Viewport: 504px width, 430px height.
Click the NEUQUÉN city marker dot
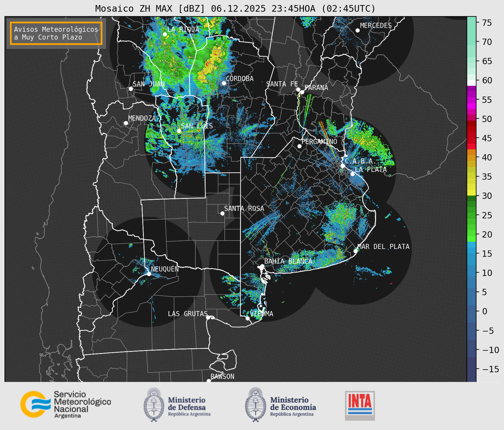click(149, 274)
